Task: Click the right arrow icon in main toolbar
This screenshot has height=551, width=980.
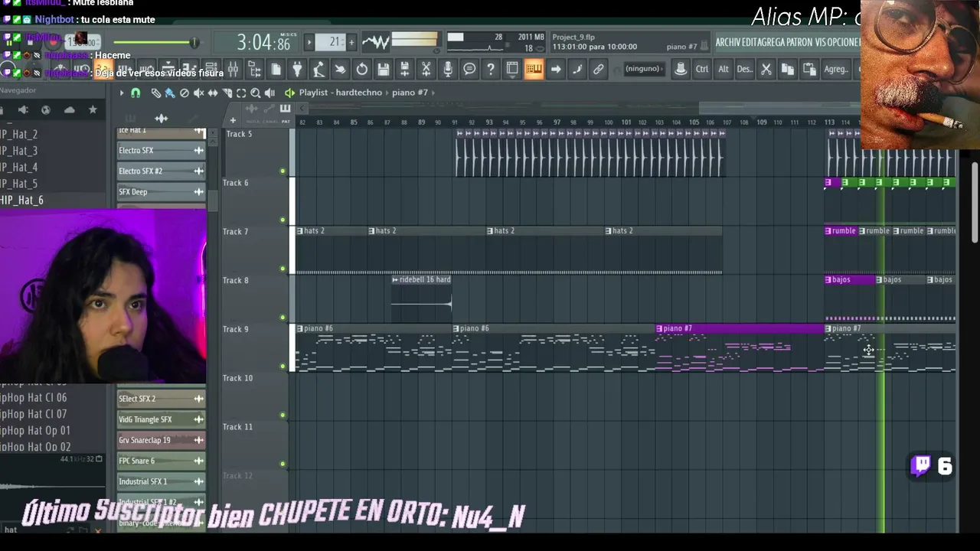Action: (x=556, y=70)
